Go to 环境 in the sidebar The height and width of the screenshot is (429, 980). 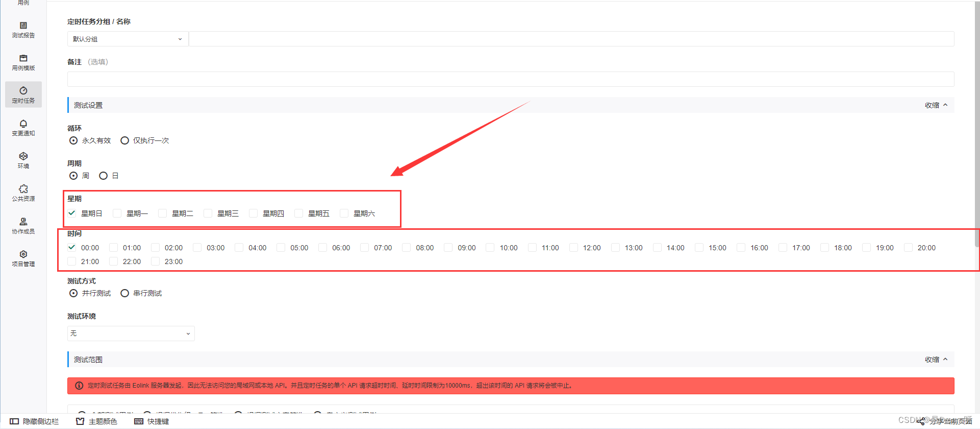tap(23, 160)
